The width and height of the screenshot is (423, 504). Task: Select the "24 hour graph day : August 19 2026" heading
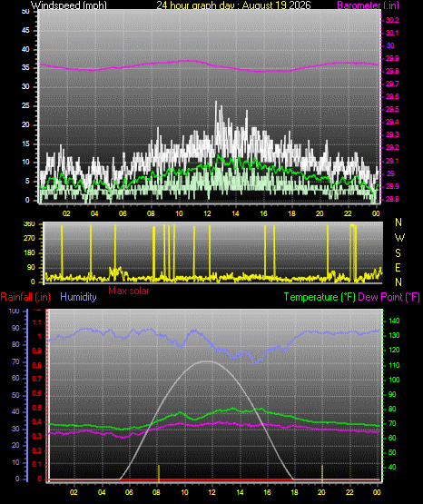point(234,5)
